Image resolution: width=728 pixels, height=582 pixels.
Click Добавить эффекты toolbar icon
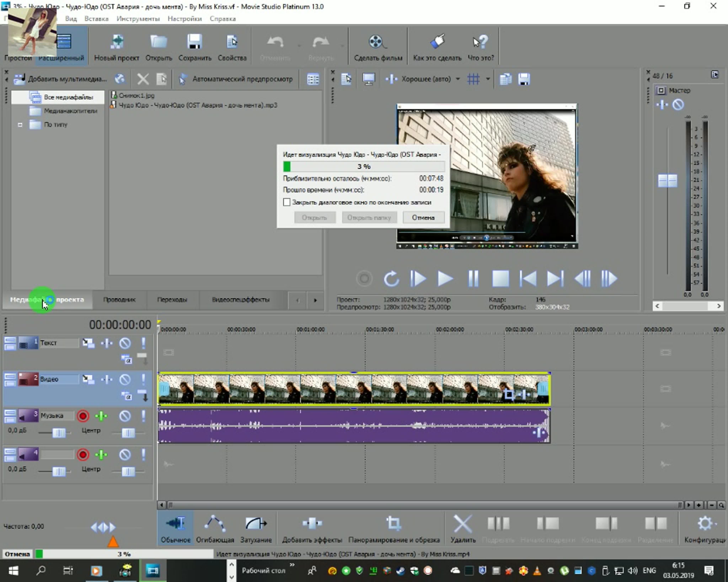click(x=312, y=529)
